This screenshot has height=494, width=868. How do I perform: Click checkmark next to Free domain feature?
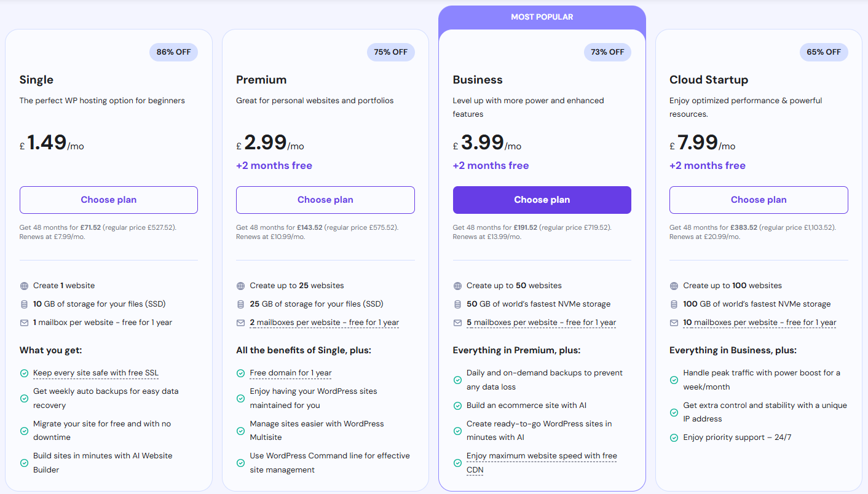[241, 373]
